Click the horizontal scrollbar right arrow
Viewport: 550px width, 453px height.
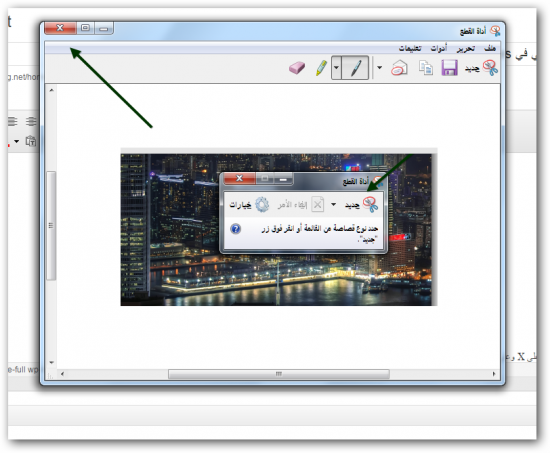click(494, 374)
